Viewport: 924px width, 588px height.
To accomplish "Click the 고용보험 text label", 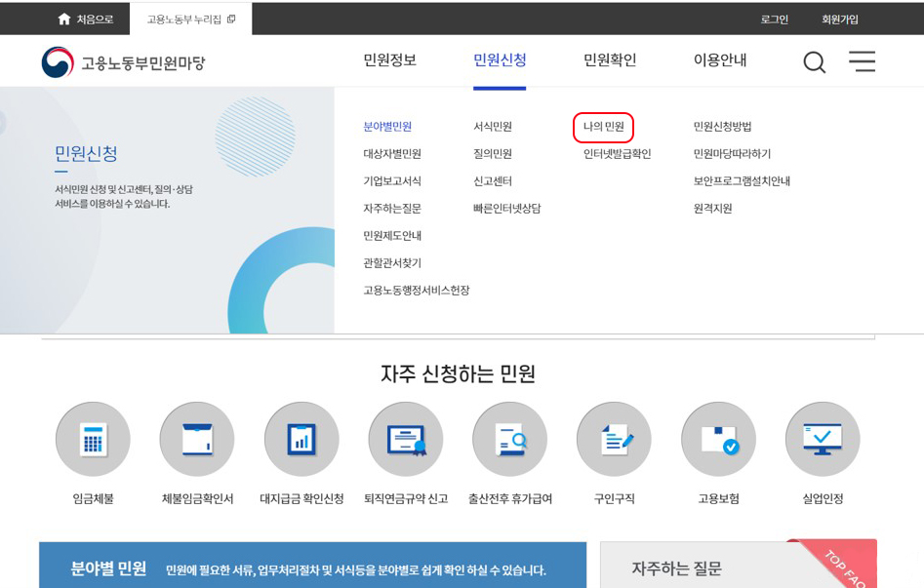I will [x=718, y=499].
